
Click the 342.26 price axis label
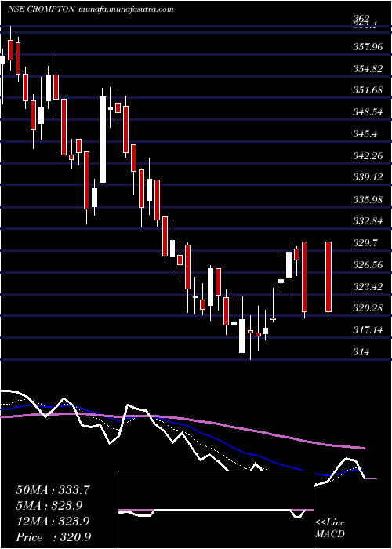[368, 156]
